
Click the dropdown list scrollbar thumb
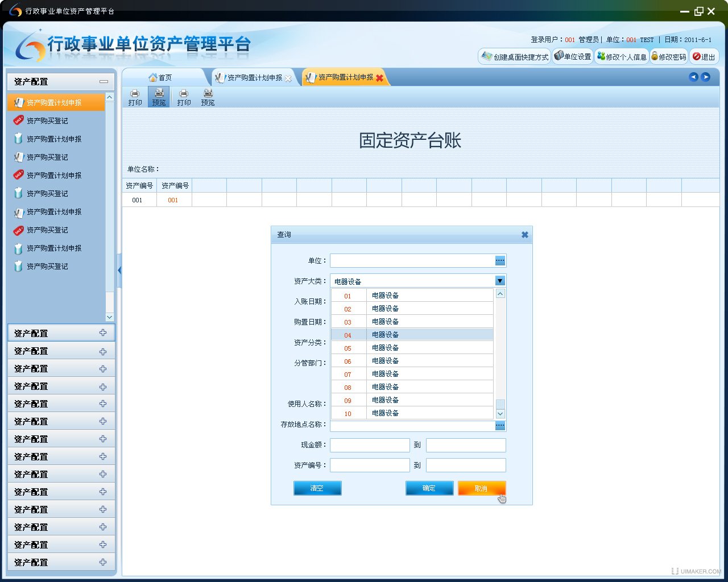[500, 404]
